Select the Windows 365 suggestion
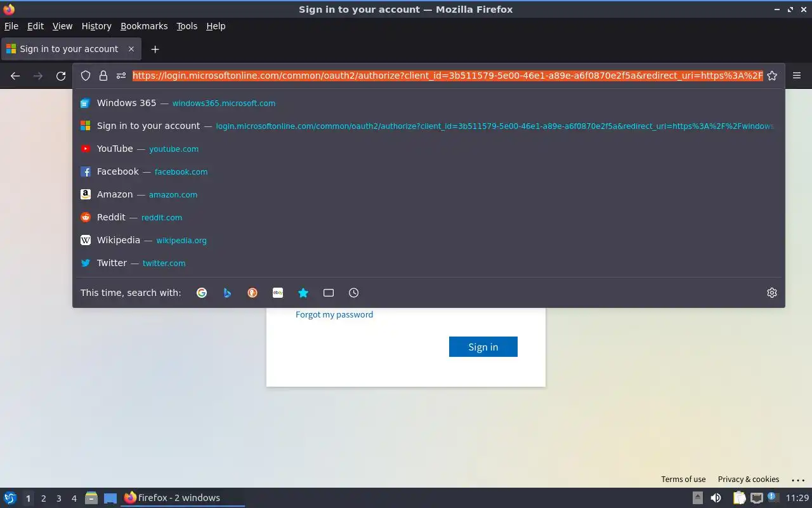The height and width of the screenshot is (508, 812). (x=429, y=103)
